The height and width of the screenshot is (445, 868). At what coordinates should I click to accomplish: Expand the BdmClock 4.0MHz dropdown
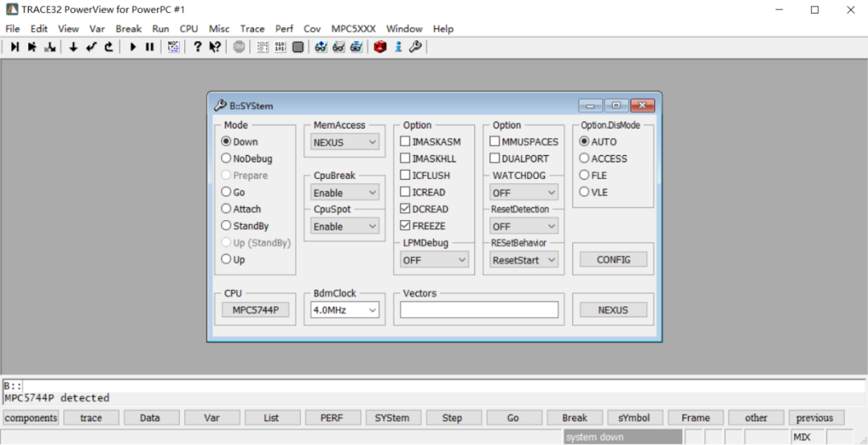pyautogui.click(x=345, y=310)
